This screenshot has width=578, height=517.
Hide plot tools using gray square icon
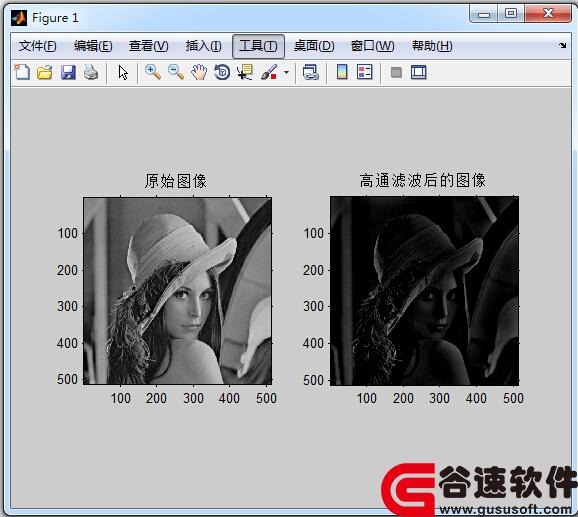(396, 72)
